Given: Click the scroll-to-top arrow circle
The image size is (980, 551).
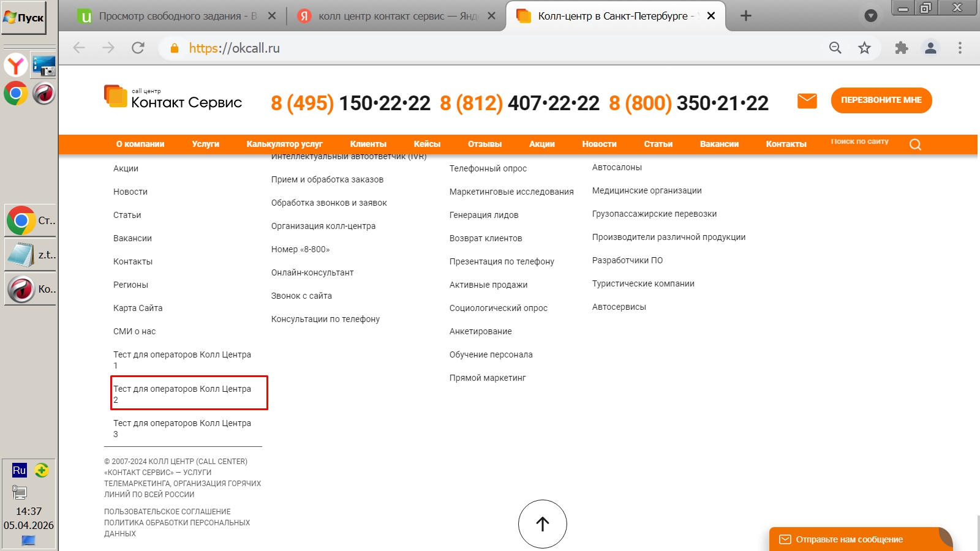Looking at the screenshot, I should point(543,524).
